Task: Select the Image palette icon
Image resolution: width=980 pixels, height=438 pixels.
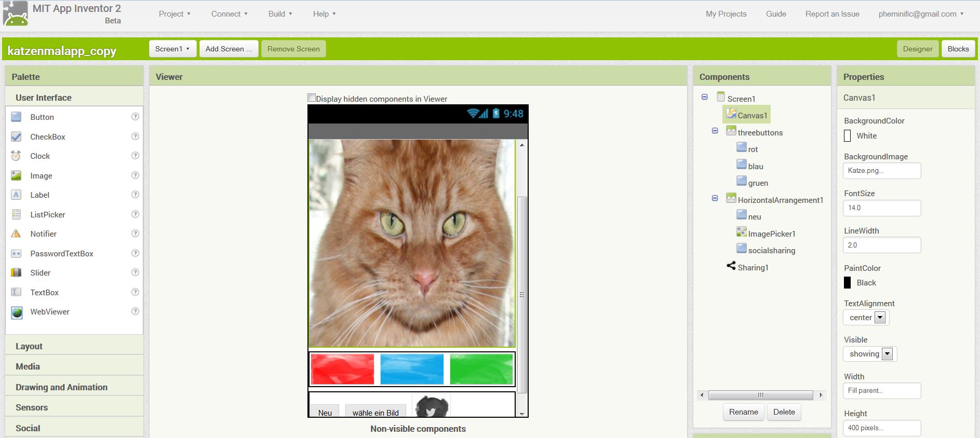Action: coord(16,175)
